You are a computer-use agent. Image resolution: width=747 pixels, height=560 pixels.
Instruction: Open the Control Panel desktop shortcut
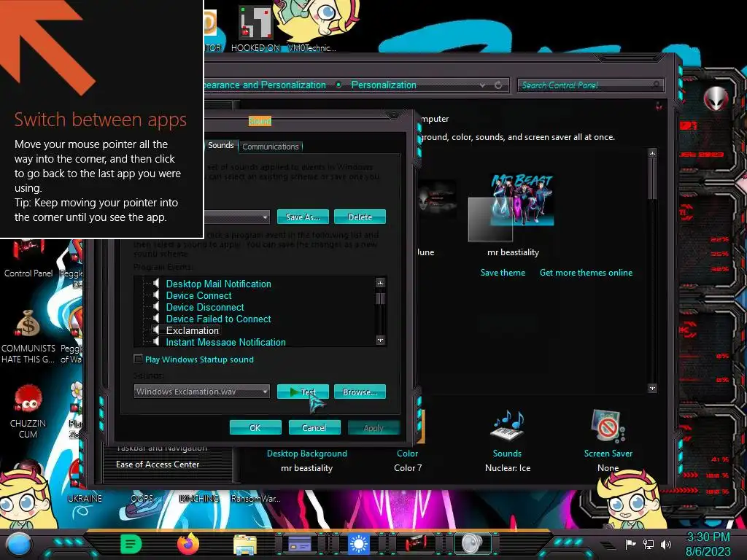point(28,259)
